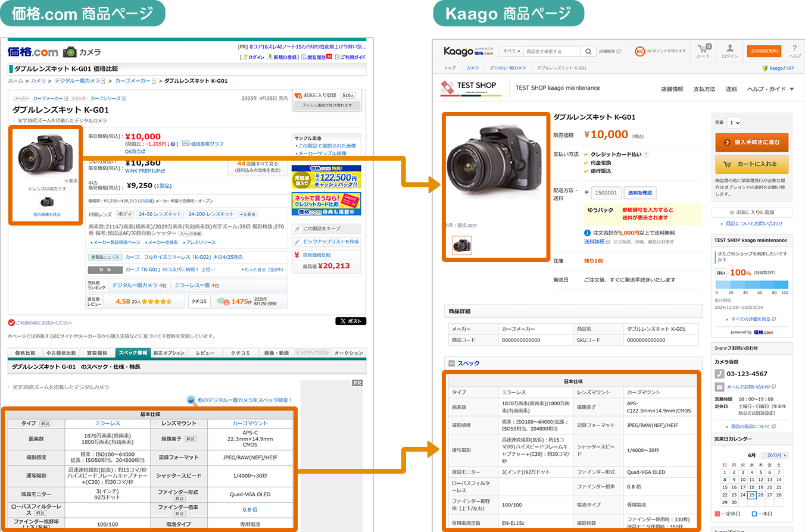The width and height of the screenshot is (805, 532).
Task: Select the 24-50 レンズキット option
Action: (160, 214)
